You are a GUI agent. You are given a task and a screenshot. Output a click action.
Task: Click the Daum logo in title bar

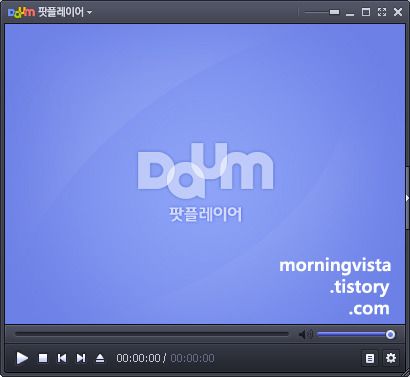[21, 12]
